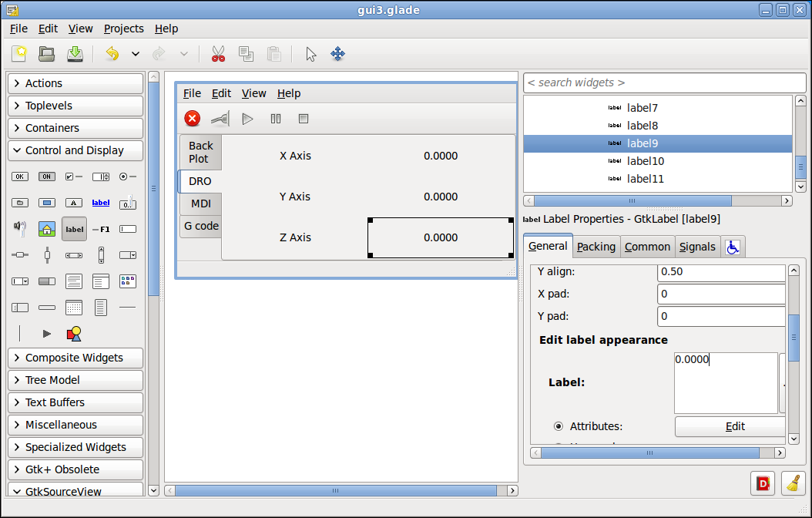Open the Projects menu
The image size is (812, 518).
[124, 29]
